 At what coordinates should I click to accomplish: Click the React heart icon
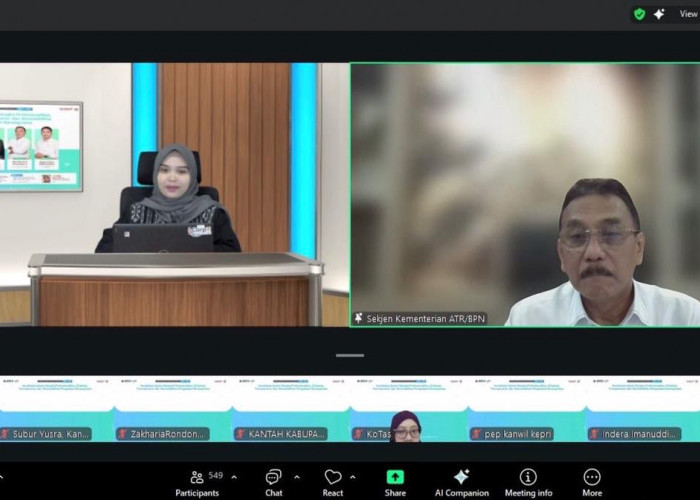pos(333,477)
